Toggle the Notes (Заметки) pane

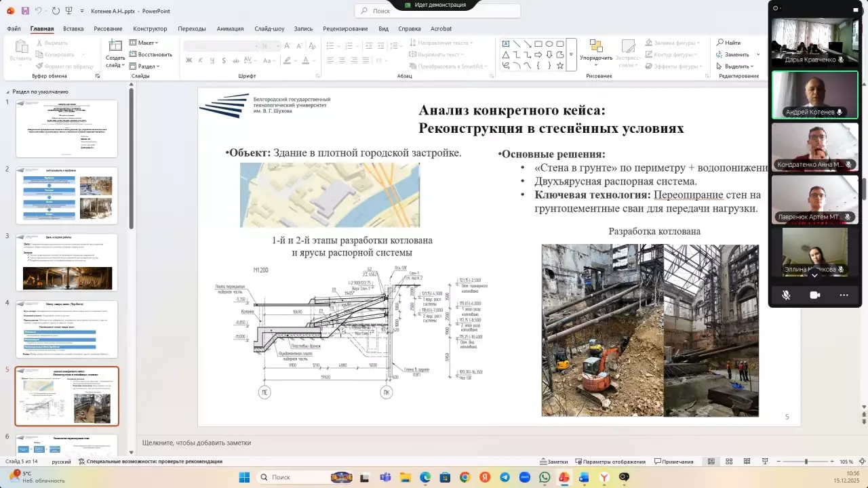[553, 462]
